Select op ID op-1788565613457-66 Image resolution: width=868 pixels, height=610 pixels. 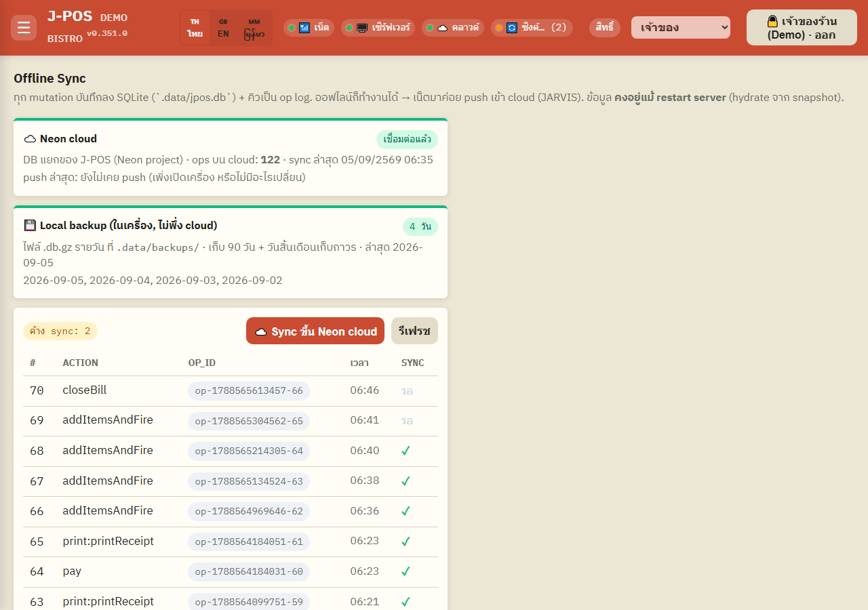click(249, 391)
